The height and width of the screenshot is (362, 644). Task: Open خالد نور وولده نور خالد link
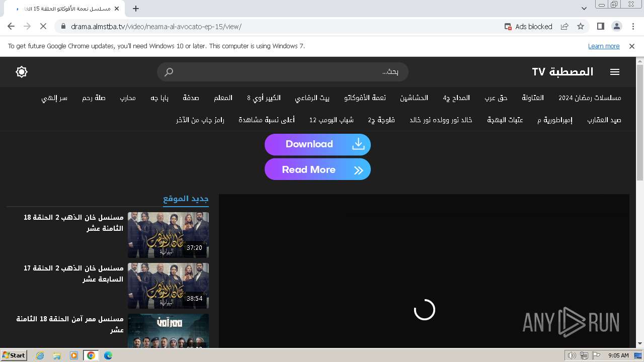point(441,120)
